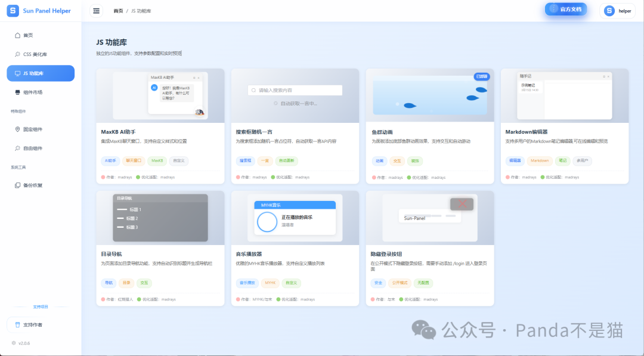
Task: Click the Markdown tag on Markdown编辑器 card
Action: 540,160
